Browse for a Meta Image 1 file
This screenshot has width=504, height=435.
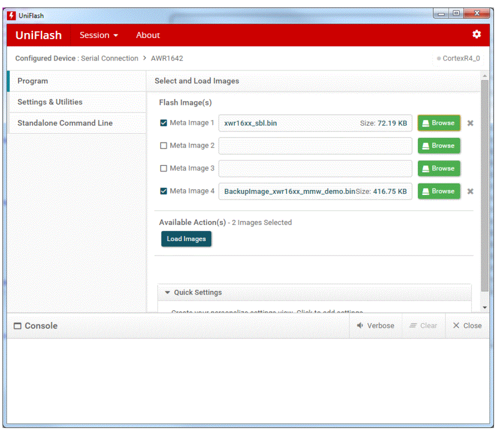pos(439,123)
